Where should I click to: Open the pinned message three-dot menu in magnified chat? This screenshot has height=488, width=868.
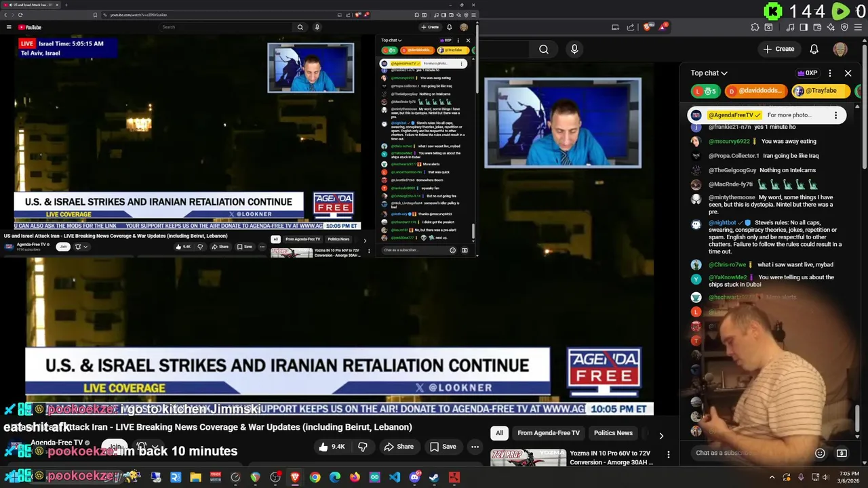(x=835, y=115)
